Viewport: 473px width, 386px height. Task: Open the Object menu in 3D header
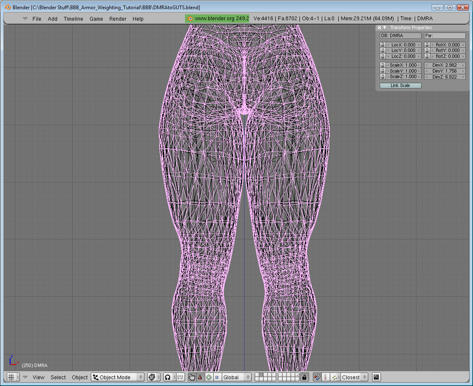click(x=80, y=377)
